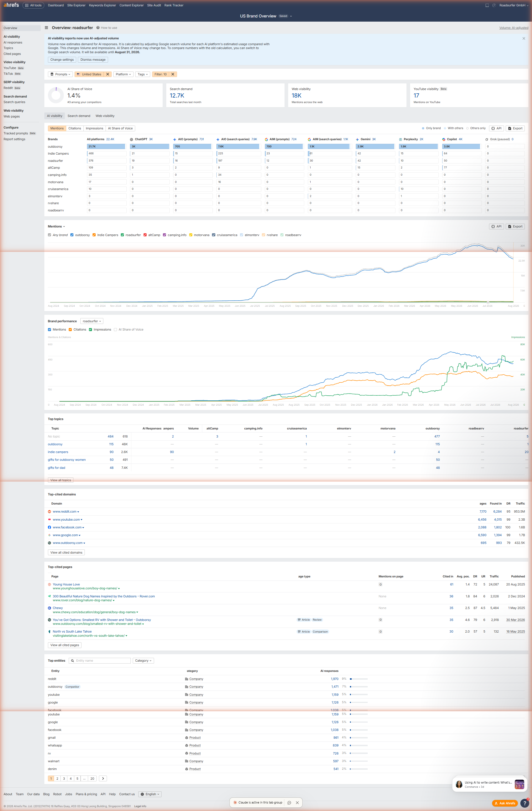Viewport: 532px width, 811px height.
Task: Click the Change settings button
Action: click(x=62, y=60)
